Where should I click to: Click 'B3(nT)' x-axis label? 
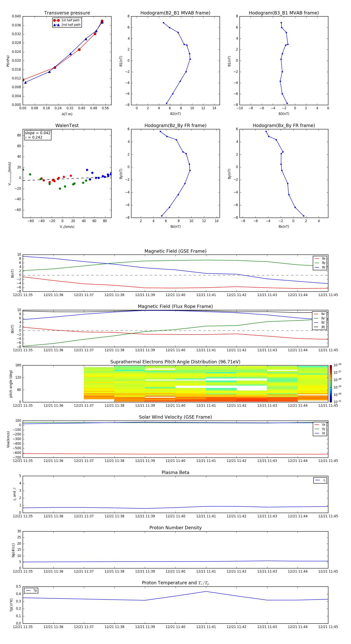[x=284, y=114]
